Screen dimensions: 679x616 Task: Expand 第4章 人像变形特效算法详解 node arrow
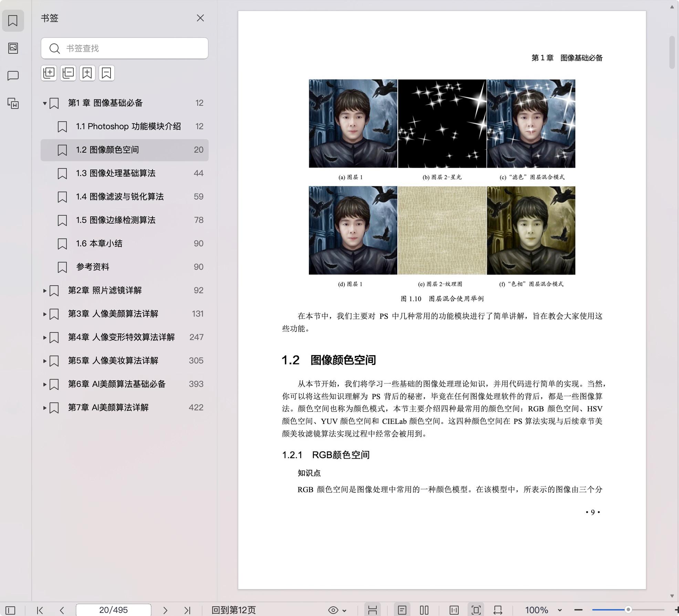pos(44,337)
